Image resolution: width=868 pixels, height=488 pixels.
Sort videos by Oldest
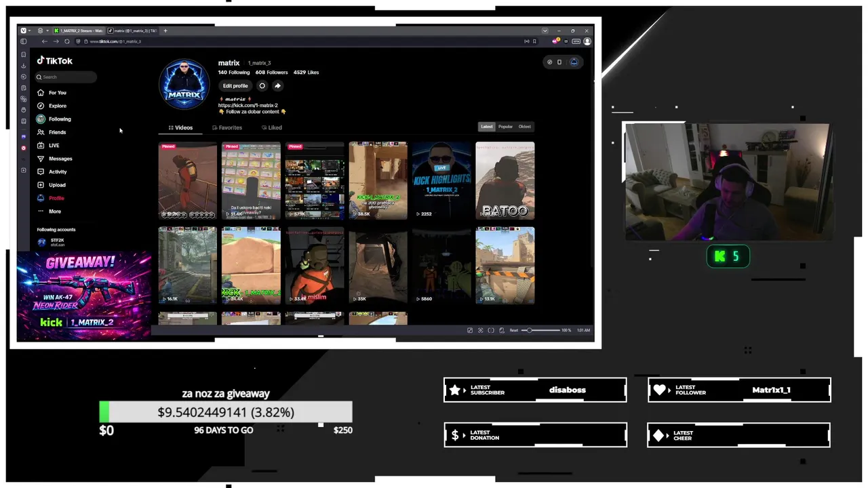525,127
